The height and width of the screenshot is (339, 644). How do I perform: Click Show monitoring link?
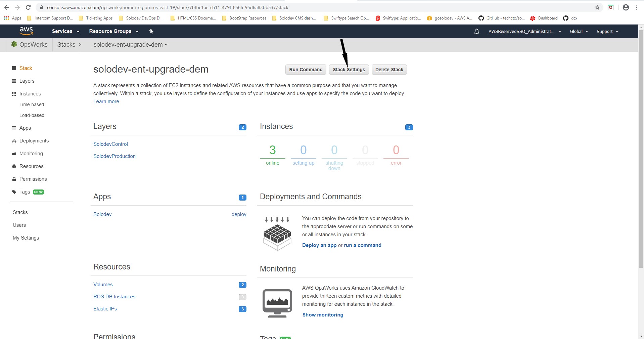click(323, 315)
